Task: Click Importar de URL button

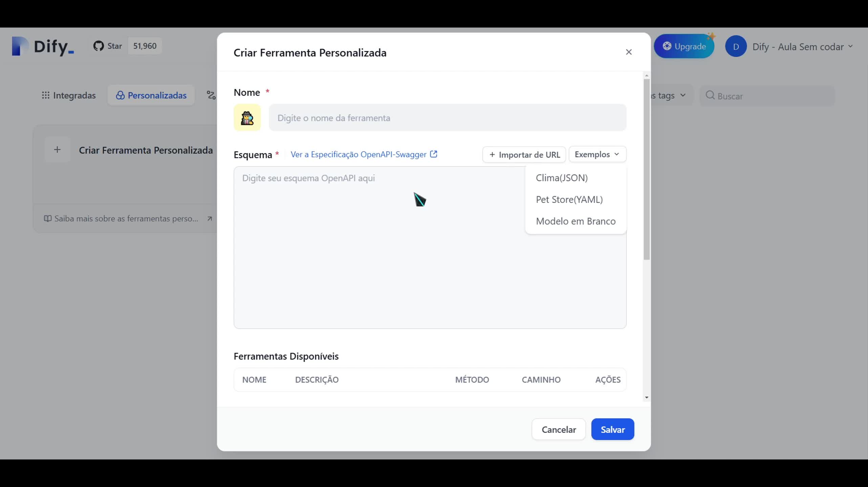Action: 524,155
